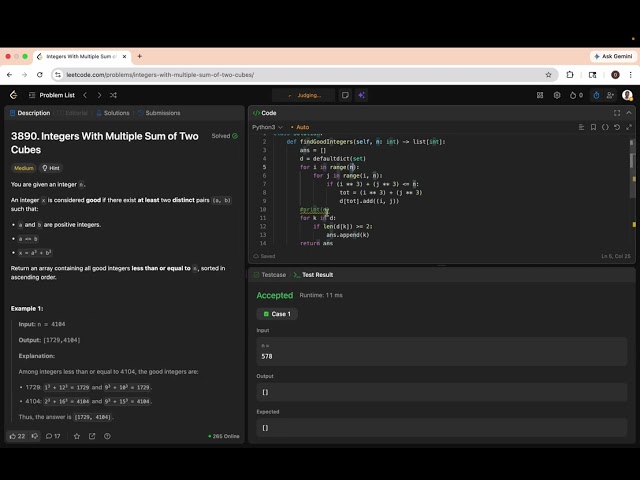The image size is (640, 480).
Task: Reload the browser page
Action: click(x=40, y=75)
